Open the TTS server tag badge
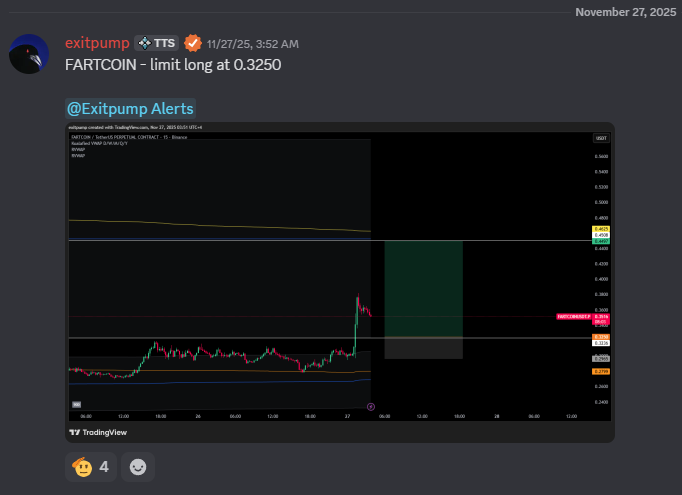Viewport: 682px width, 495px height. point(157,43)
